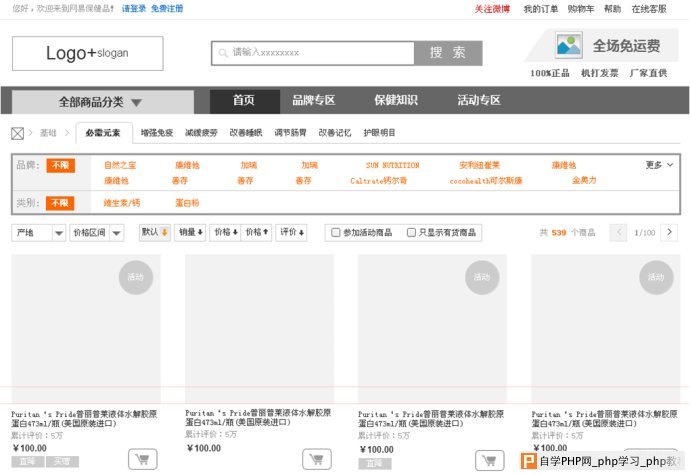Switch to the 品牌专区 nav tab
The image size is (690, 475).
(x=313, y=101)
